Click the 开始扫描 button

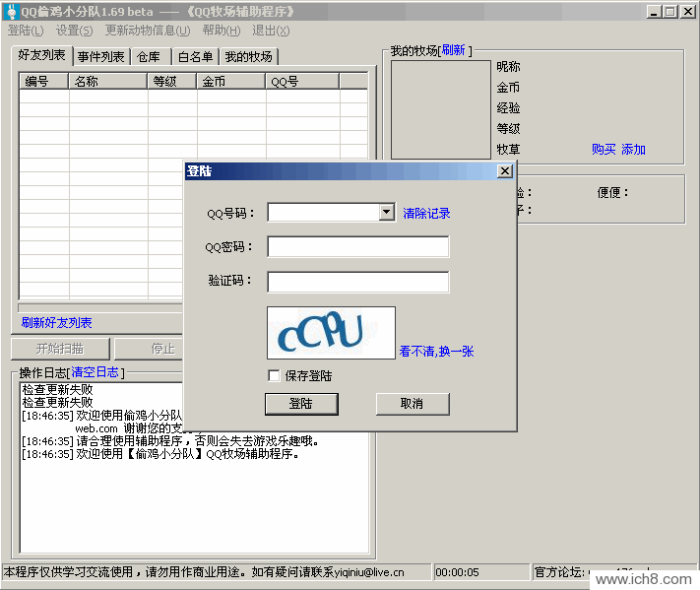point(60,349)
